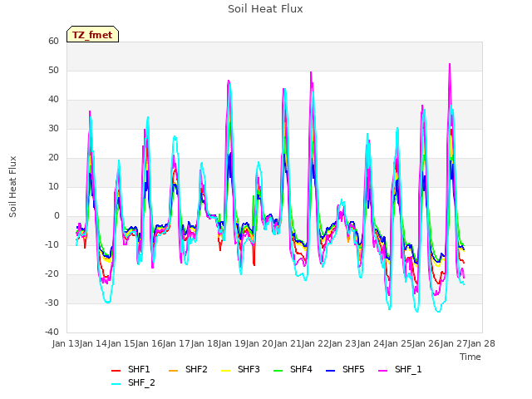Click the orange SHF2 legend swatch
The height and width of the screenshot is (399, 532).
coord(174,371)
